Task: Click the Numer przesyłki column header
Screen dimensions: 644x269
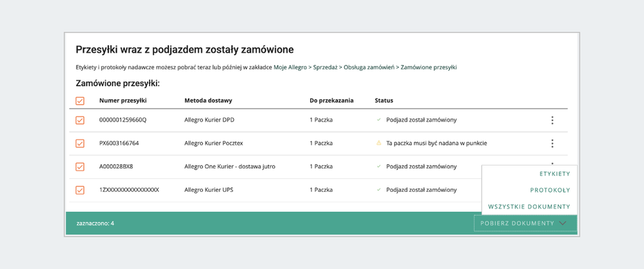Action: click(x=122, y=100)
